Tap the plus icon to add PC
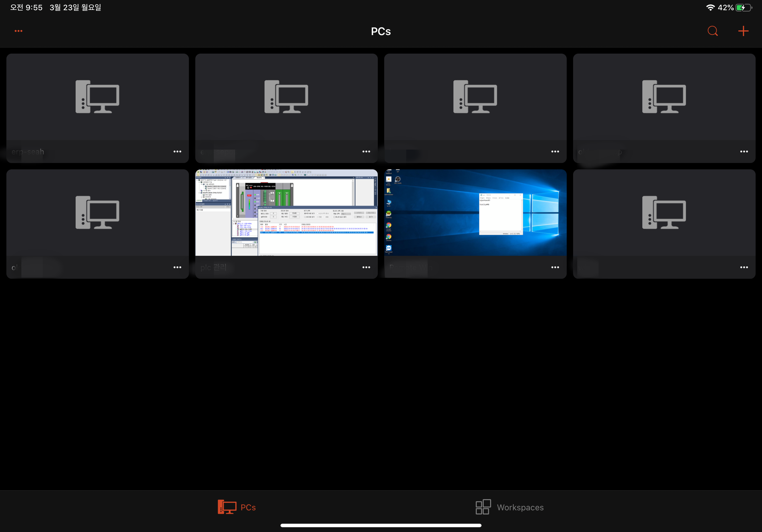 (x=743, y=31)
